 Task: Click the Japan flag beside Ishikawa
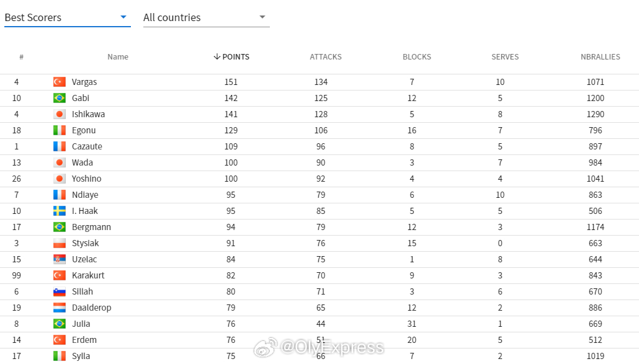click(60, 114)
